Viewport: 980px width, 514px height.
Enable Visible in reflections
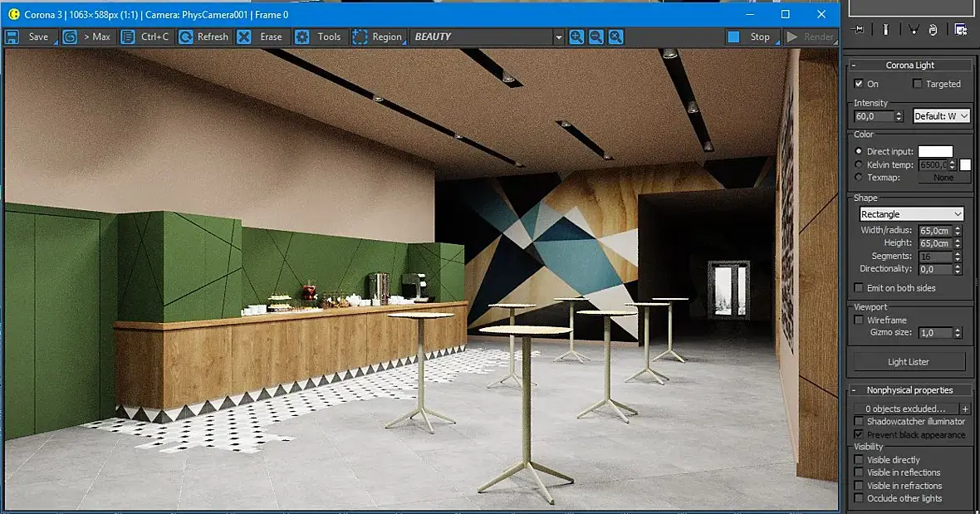point(859,472)
